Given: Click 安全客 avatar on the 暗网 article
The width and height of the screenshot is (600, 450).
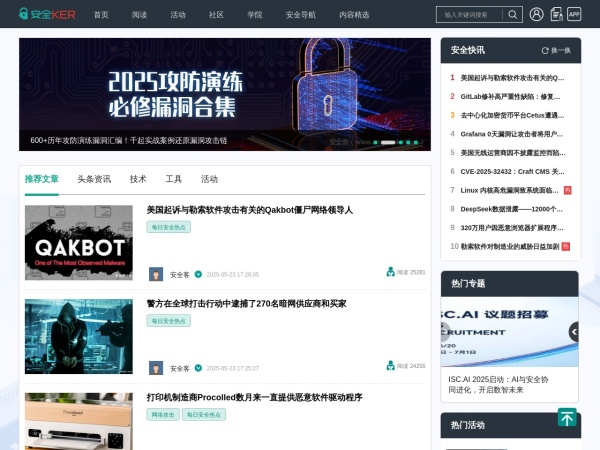Looking at the screenshot, I should pos(156,368).
